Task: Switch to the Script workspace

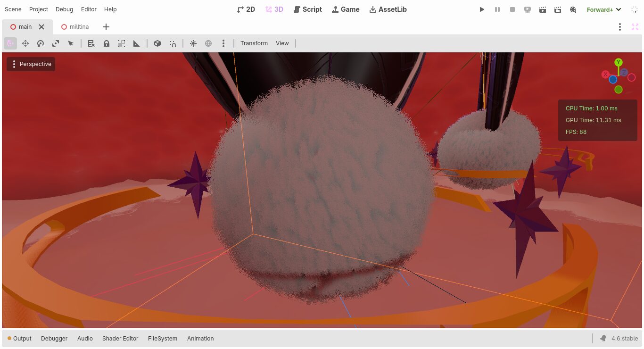Action: (308, 9)
